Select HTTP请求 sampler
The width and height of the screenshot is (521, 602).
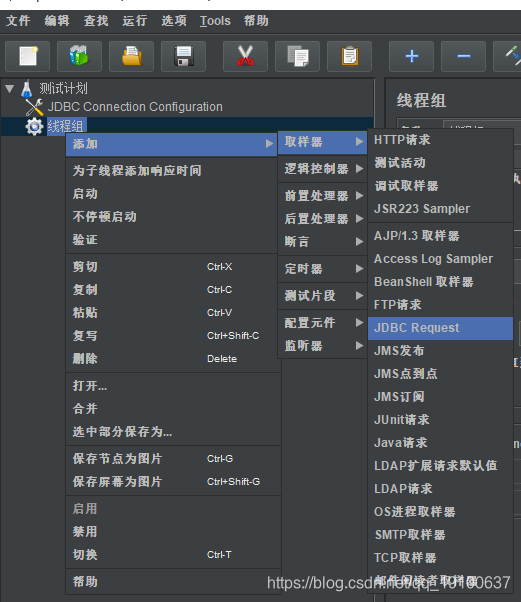click(440, 140)
